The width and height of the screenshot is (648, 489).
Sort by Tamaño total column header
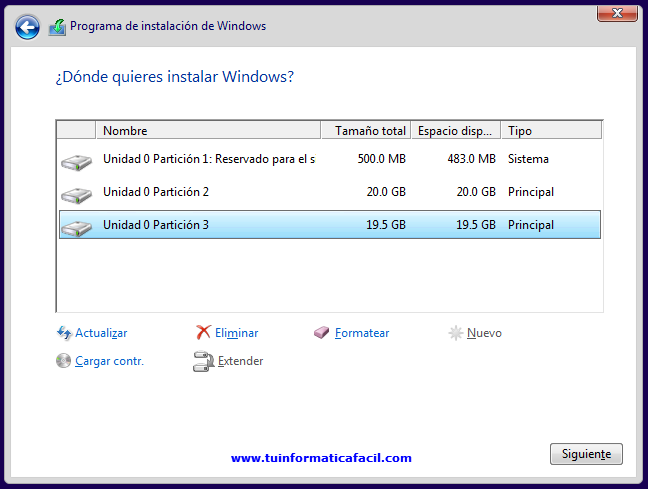[x=365, y=131]
